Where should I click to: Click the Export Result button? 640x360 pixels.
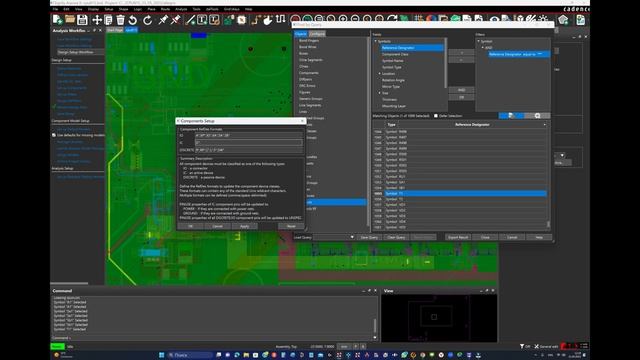tap(458, 237)
